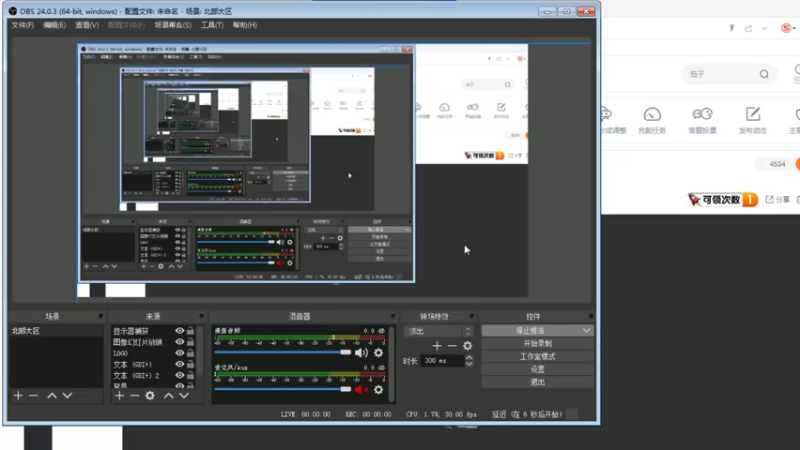Remove the transition with the 转场特效 minus icon

[452, 346]
